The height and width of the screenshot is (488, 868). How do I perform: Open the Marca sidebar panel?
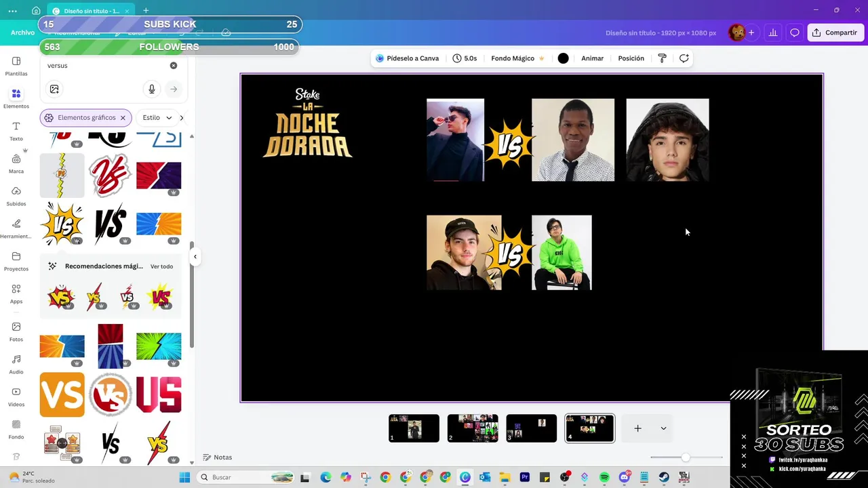16,163
